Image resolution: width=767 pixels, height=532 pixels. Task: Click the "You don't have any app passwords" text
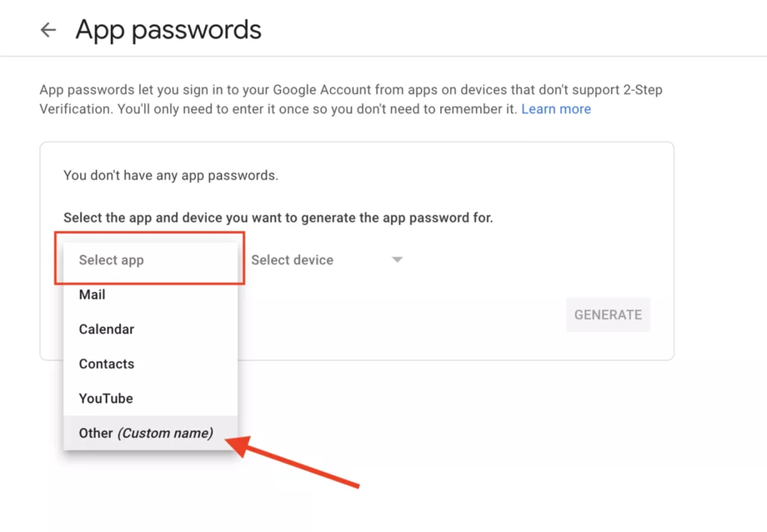(x=171, y=175)
